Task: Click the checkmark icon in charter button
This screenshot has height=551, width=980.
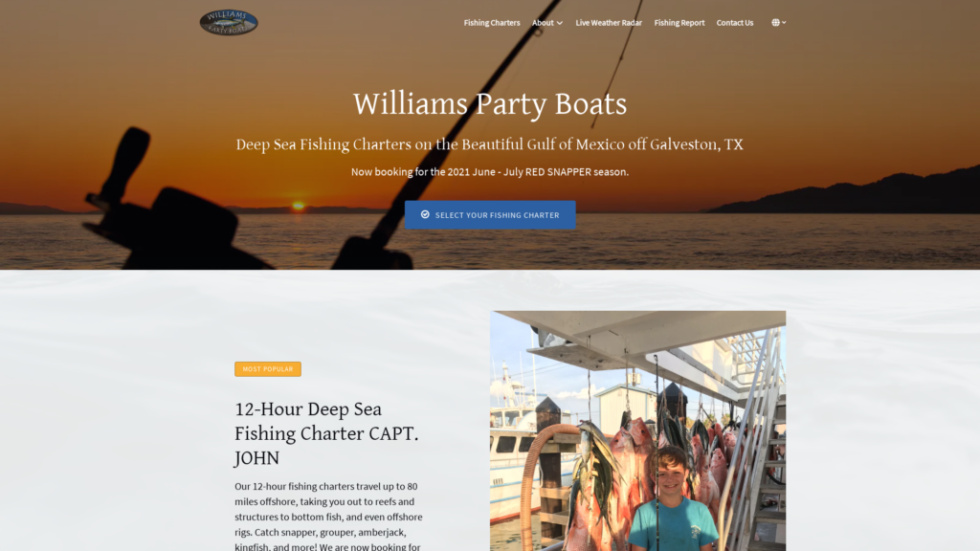Action: click(x=425, y=214)
